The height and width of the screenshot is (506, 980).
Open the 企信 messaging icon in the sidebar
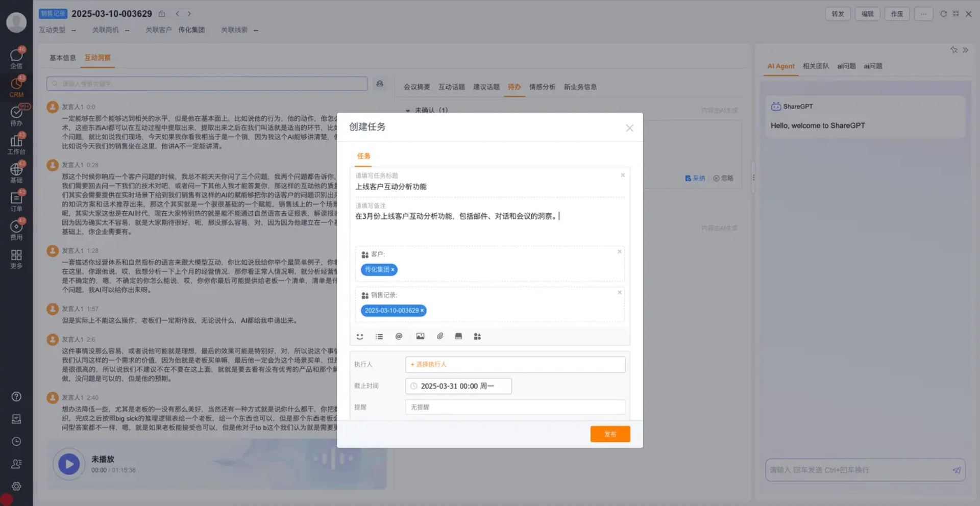(x=16, y=58)
